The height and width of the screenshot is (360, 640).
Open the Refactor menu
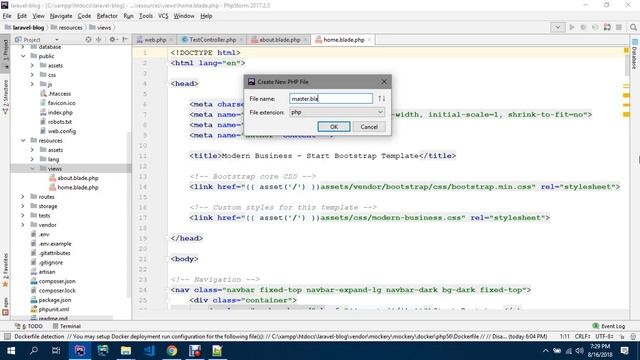(107, 16)
